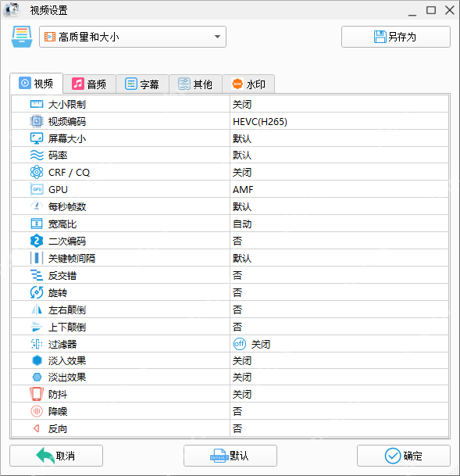
Task: Click the 确定 confirm button
Action: (404, 456)
